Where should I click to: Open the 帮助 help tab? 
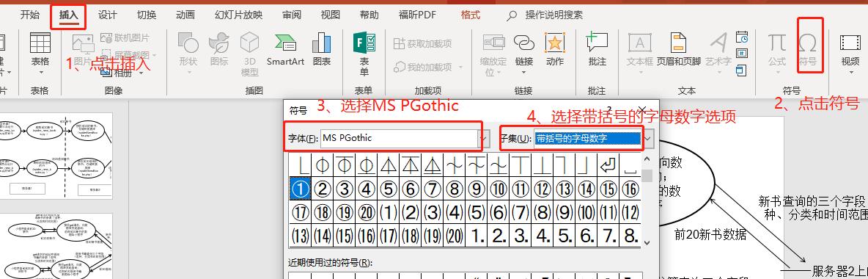click(369, 15)
